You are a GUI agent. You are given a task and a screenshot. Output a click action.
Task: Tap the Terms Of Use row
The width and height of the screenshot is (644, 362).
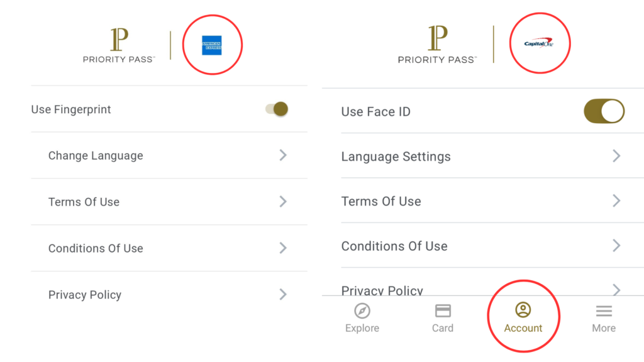click(84, 202)
